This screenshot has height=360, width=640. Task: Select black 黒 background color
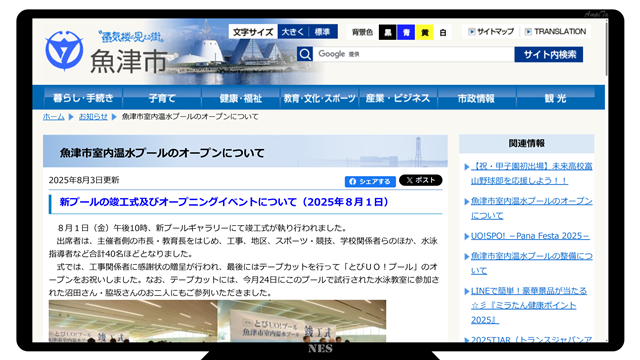point(387,32)
